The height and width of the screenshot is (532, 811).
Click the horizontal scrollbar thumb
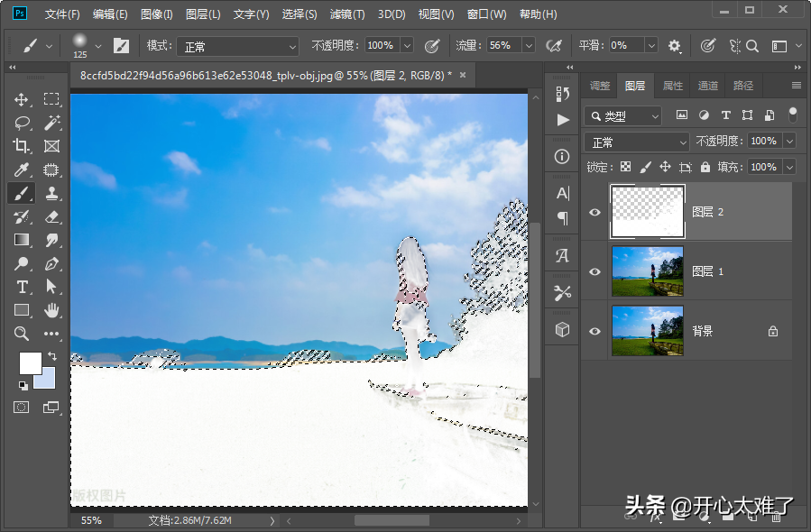[392, 520]
